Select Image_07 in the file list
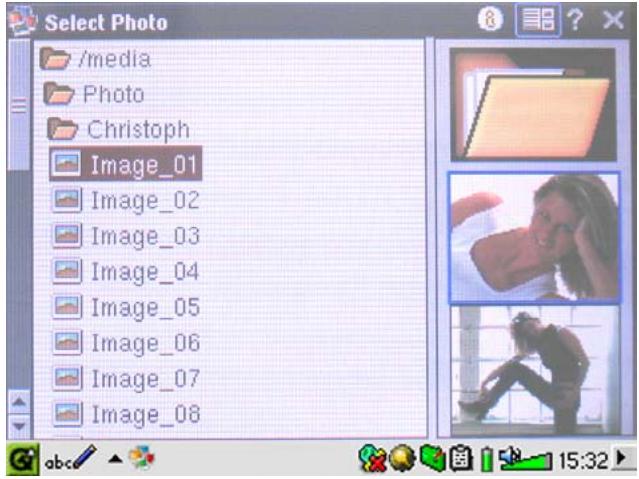 (126, 379)
